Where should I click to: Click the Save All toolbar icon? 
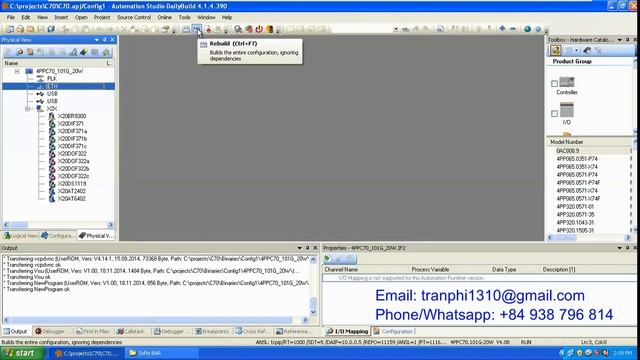click(x=51, y=29)
